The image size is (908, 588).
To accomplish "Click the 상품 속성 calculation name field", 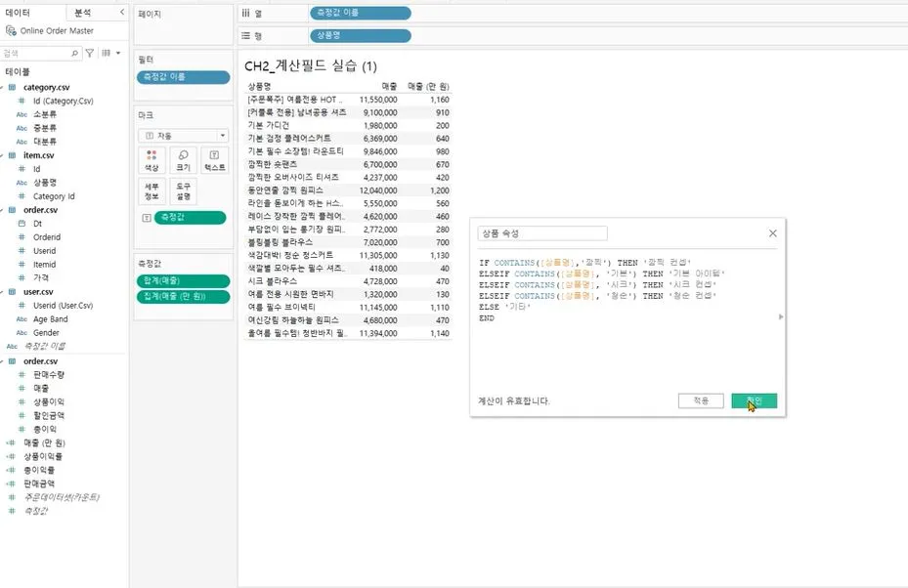I will tap(542, 233).
